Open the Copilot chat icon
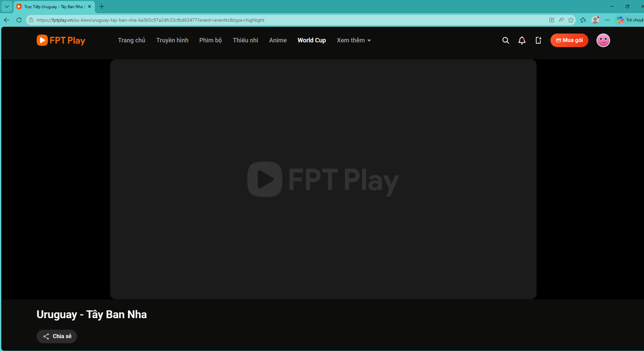This screenshot has width=644, height=351. tap(620, 20)
